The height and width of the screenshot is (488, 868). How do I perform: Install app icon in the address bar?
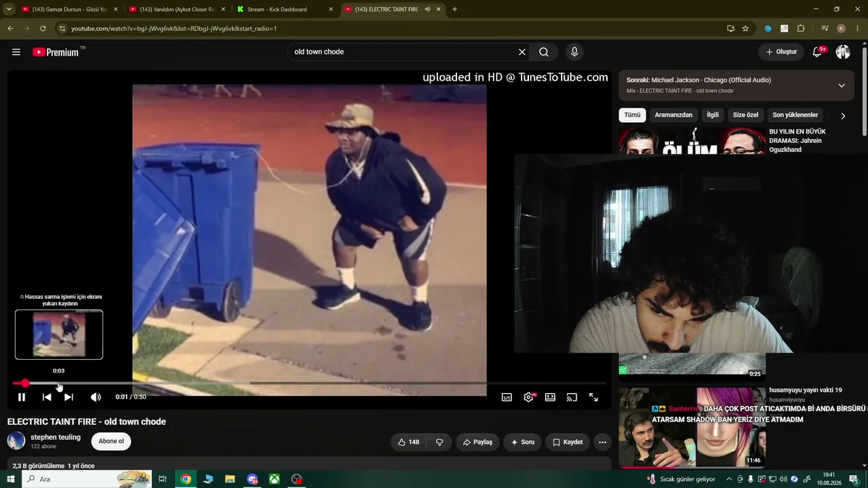730,28
